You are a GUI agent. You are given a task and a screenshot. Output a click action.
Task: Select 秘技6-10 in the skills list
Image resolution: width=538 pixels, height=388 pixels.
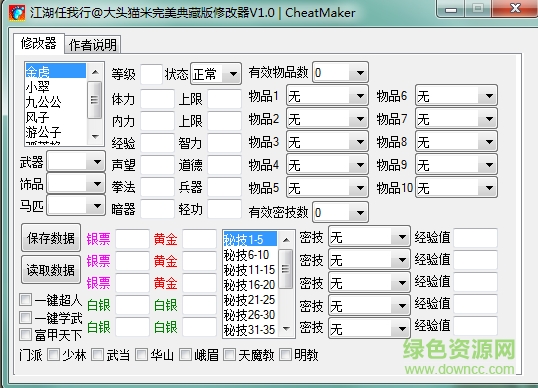250,254
